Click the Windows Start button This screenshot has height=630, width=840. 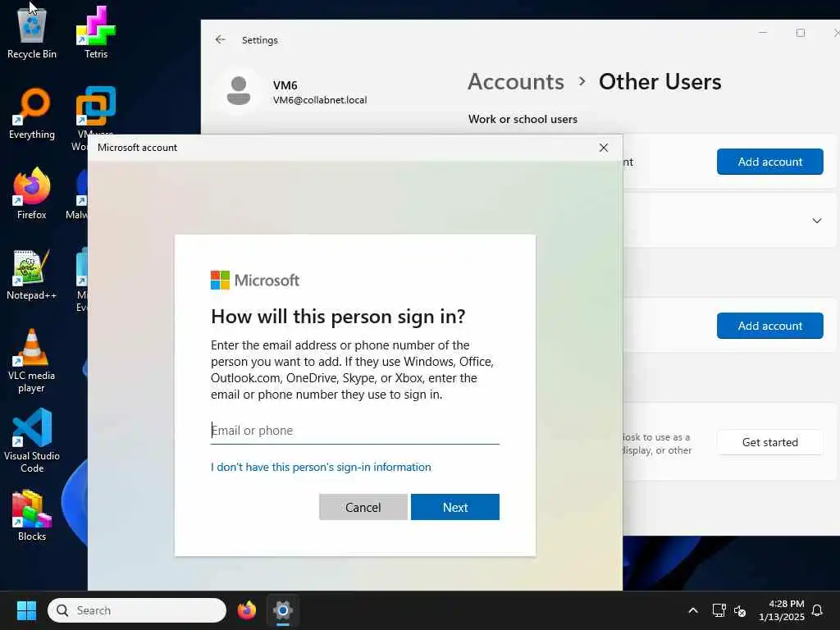[26, 610]
